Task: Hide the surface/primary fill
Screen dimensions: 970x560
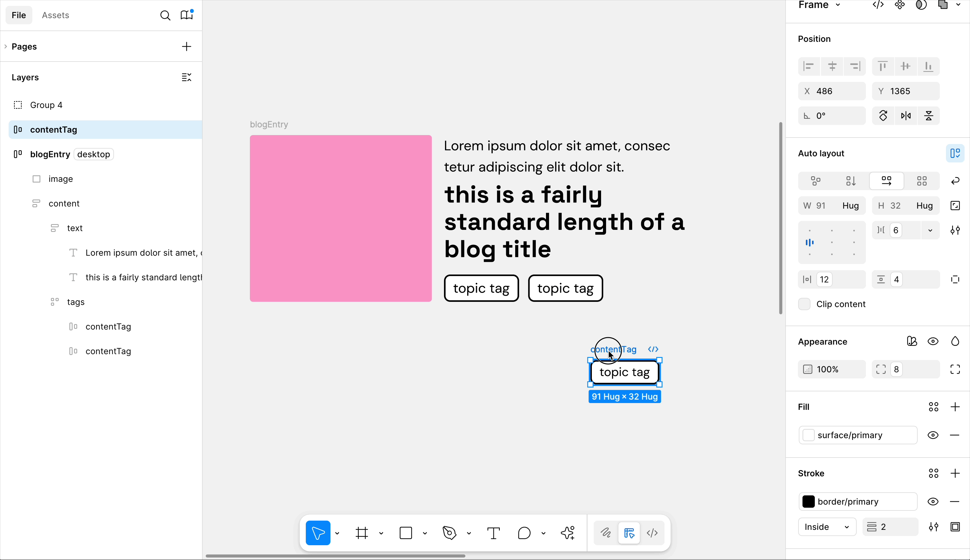Action: point(933,435)
